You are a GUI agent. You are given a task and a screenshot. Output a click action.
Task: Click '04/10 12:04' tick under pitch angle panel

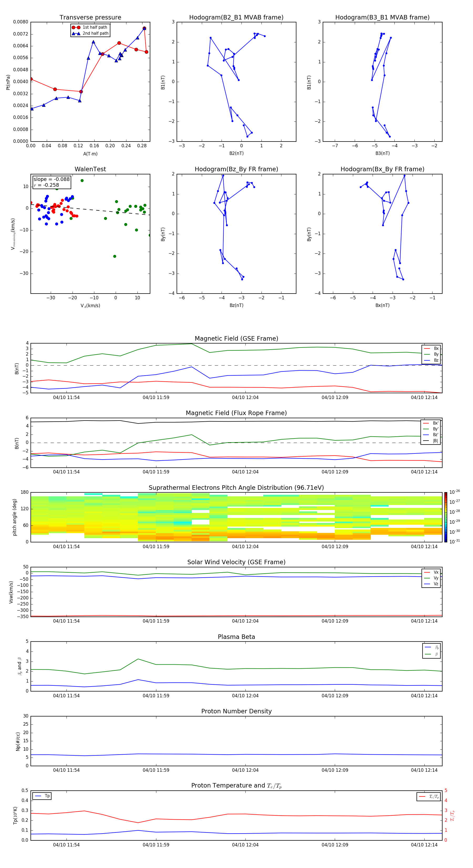click(x=245, y=547)
